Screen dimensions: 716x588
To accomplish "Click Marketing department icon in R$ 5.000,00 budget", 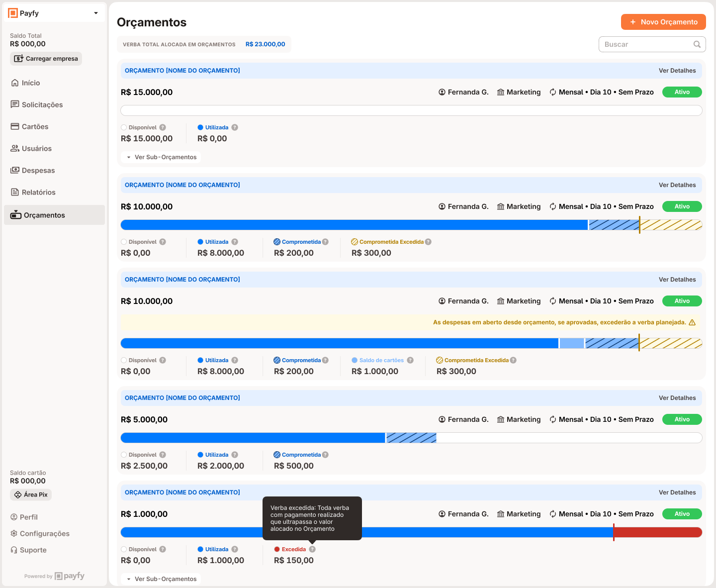I will tap(501, 419).
